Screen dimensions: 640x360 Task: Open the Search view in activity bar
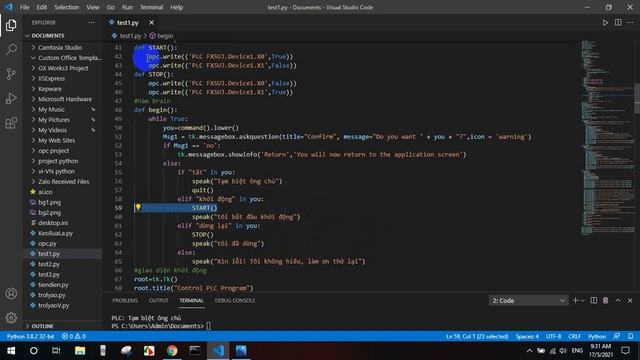tap(11, 50)
